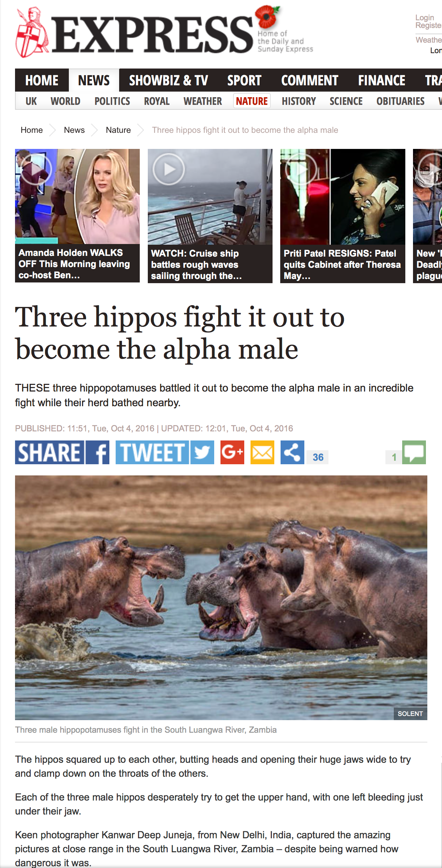Email the article with the envelope icon
442x868 pixels.
tap(262, 452)
